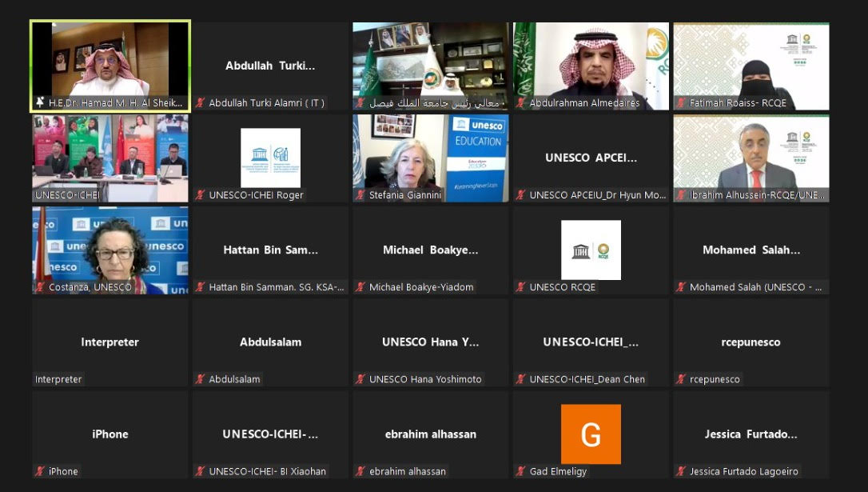Click muted mic icon next to Fatimah Roaiss- RCQE
Screen dimensions: 868x492
pos(682,102)
